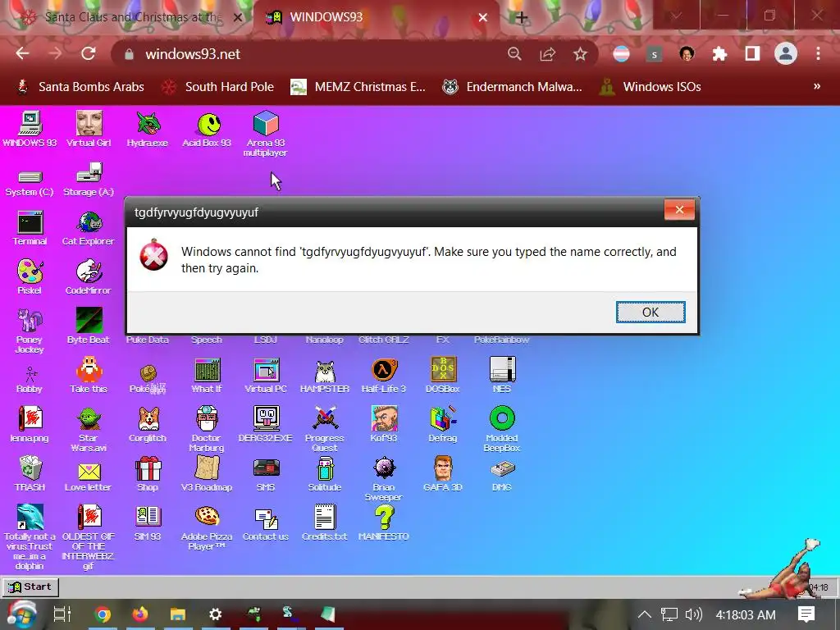This screenshot has height=630, width=840.
Task: Launch Piskel paint icon
Action: click(x=30, y=277)
